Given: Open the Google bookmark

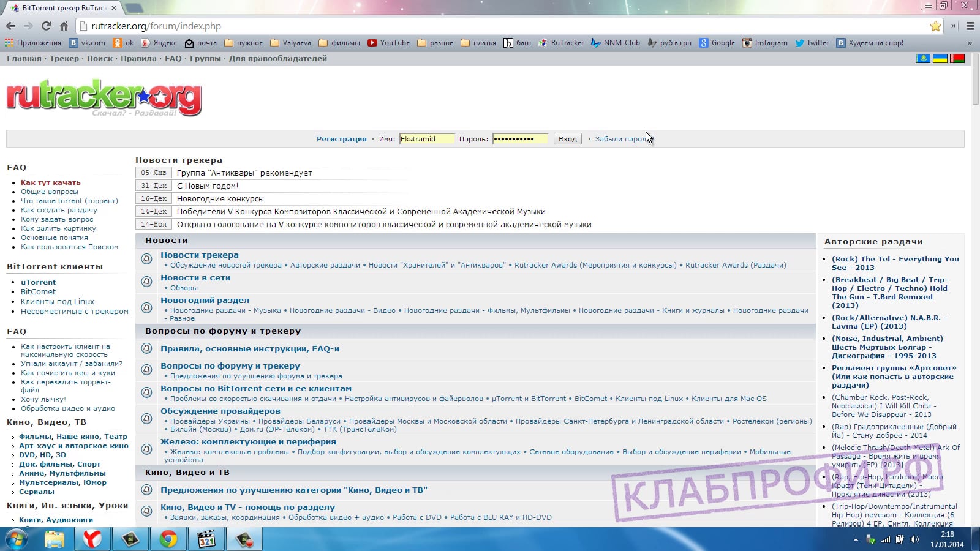Looking at the screenshot, I should coord(717,43).
